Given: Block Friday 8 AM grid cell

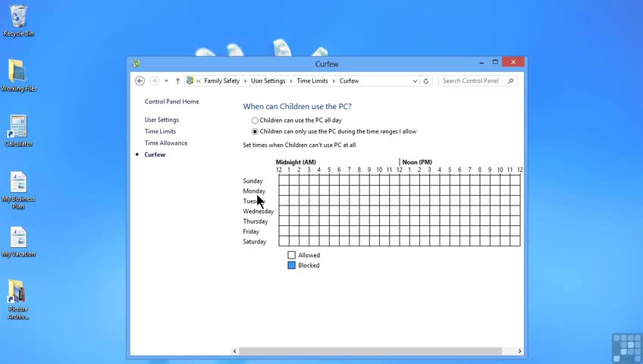Looking at the screenshot, I should coord(364,231).
